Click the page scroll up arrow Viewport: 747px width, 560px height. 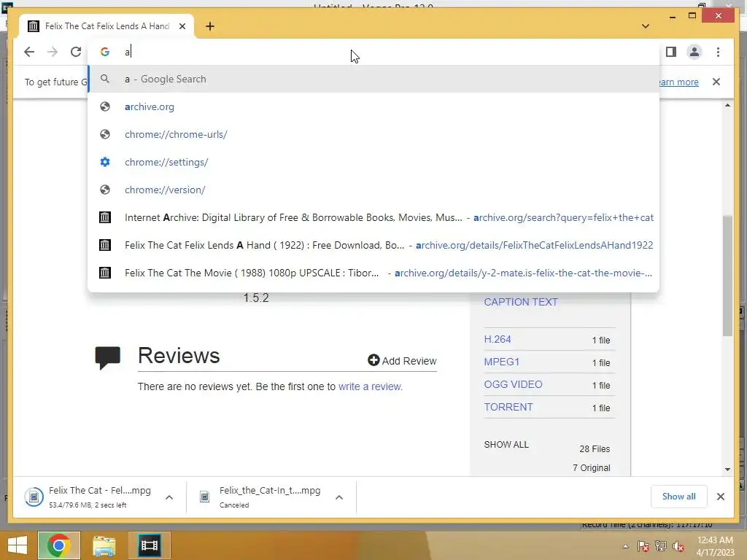727,105
